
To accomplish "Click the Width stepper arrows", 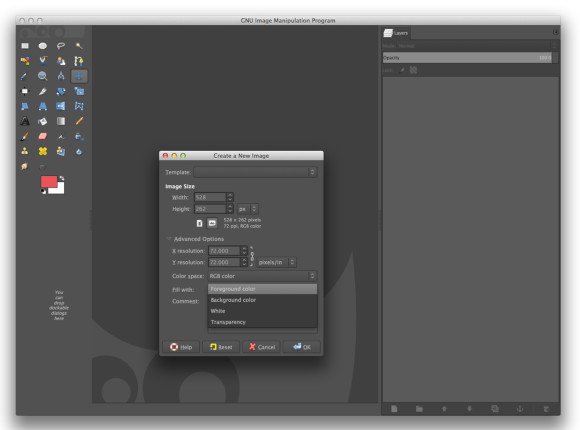I will (230, 197).
